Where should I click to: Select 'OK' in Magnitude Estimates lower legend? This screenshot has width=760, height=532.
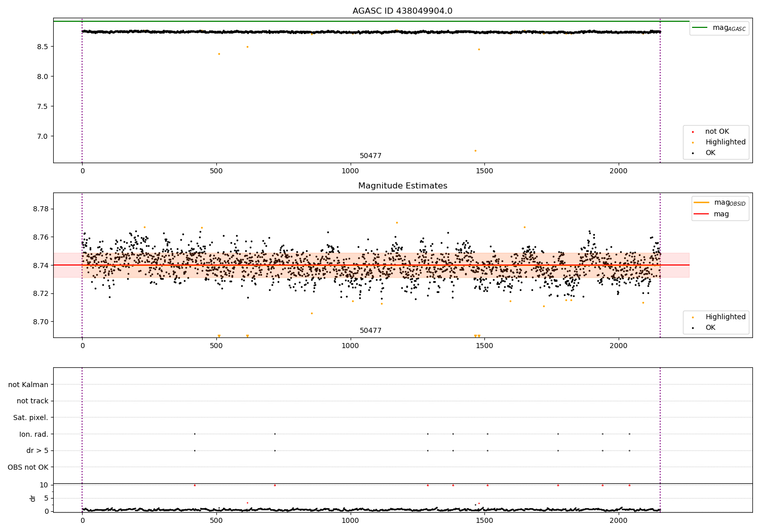[710, 328]
